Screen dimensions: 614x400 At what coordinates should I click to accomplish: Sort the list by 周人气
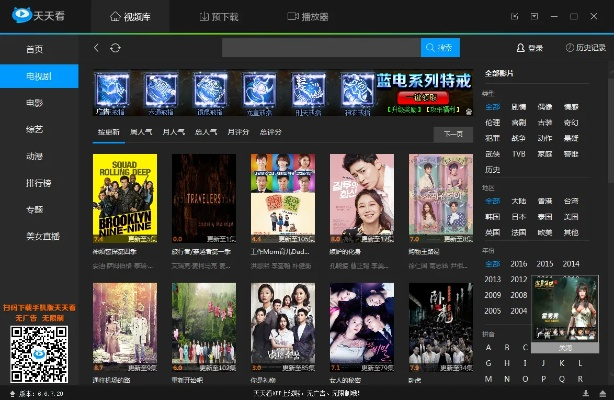[x=143, y=132]
